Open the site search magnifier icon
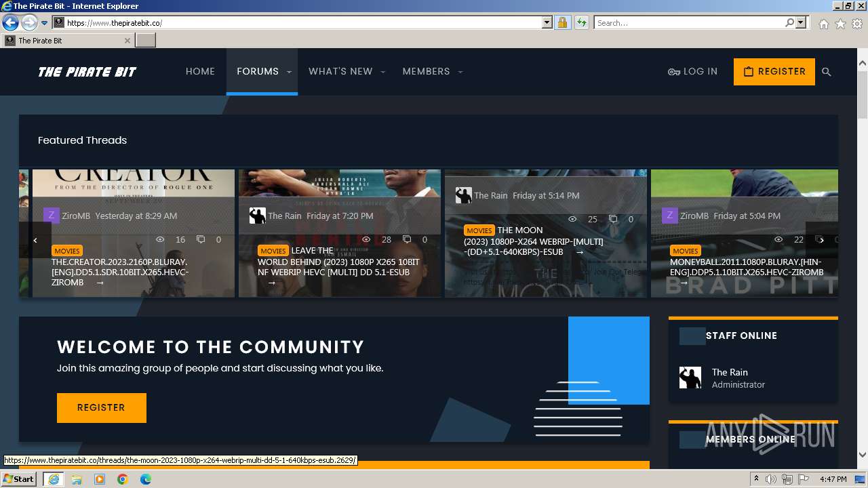868x488 pixels. point(826,72)
